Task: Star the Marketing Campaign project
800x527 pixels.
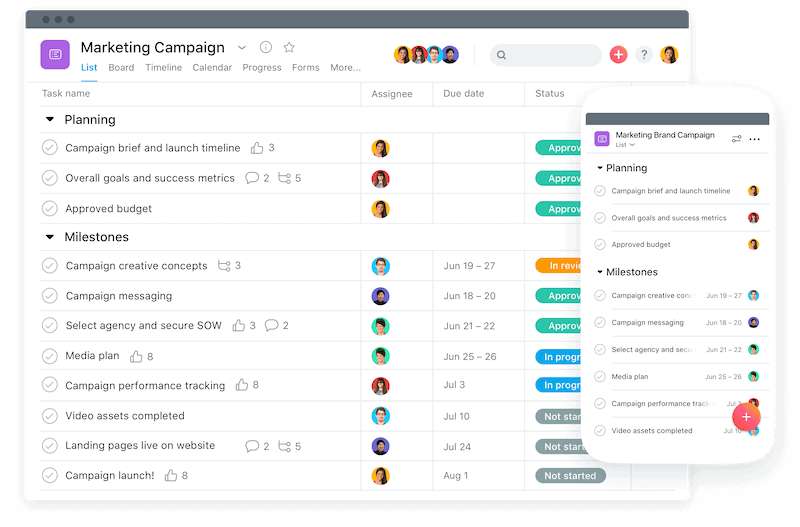Action: [289, 47]
